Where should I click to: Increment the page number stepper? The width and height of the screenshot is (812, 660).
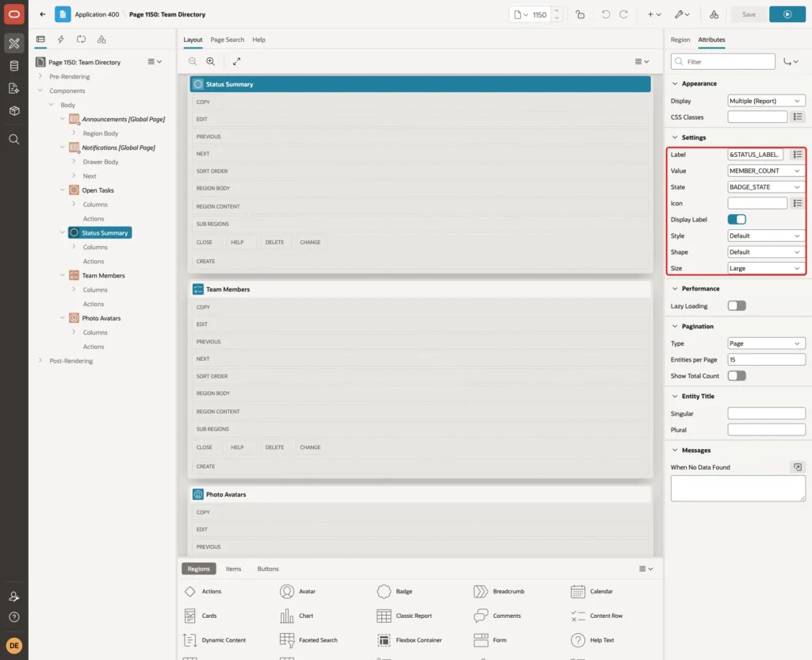557,10
